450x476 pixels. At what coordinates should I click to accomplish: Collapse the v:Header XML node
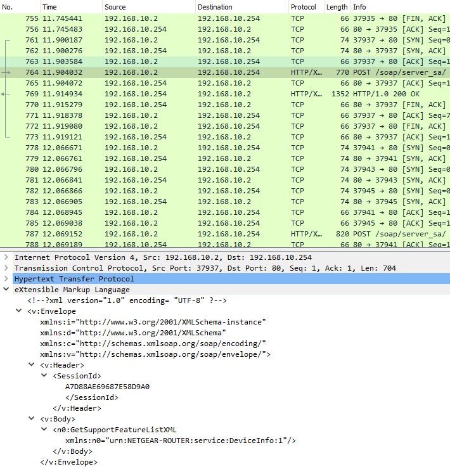(31, 364)
